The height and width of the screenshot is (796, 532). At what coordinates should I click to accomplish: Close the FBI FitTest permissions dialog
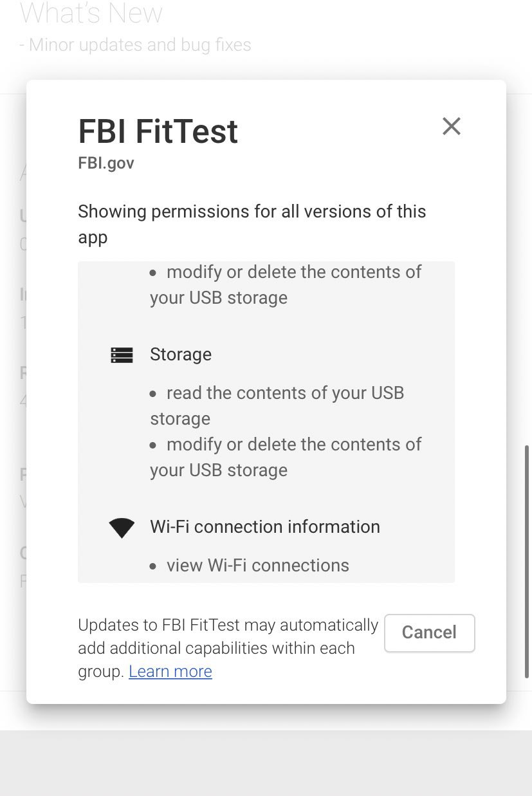452,126
